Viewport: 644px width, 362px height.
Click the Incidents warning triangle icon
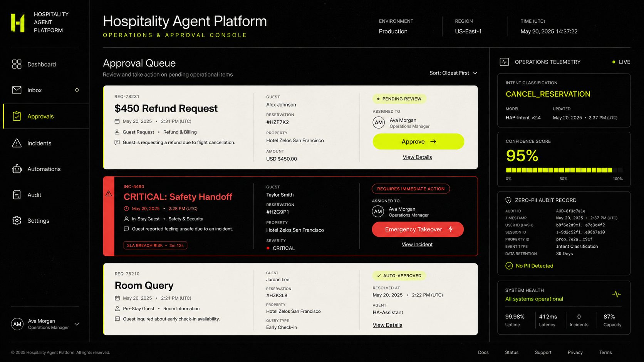(x=17, y=143)
